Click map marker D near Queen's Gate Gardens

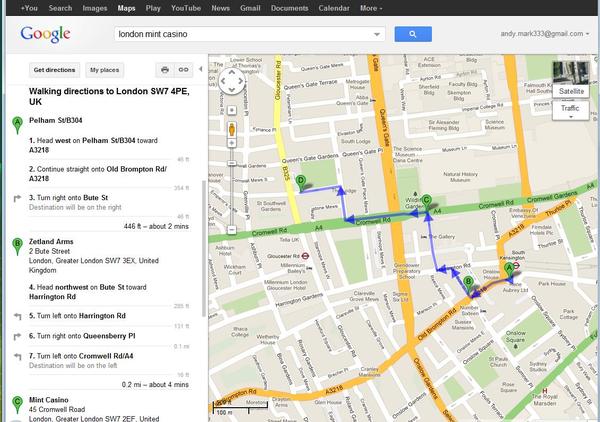click(x=301, y=183)
